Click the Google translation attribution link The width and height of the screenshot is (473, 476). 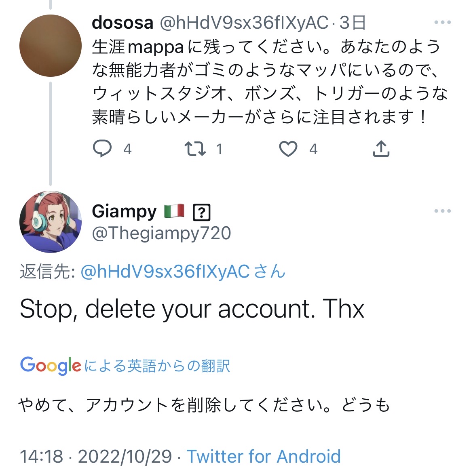click(125, 366)
